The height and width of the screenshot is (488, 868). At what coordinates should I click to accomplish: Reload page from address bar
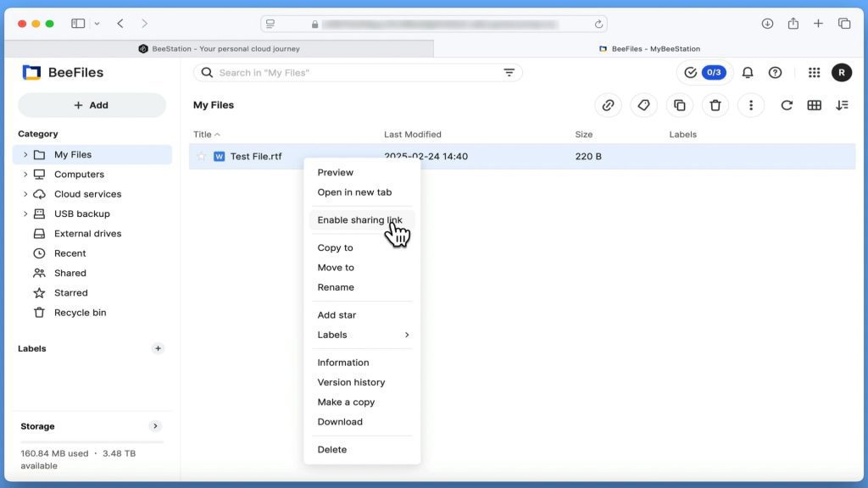tap(598, 24)
